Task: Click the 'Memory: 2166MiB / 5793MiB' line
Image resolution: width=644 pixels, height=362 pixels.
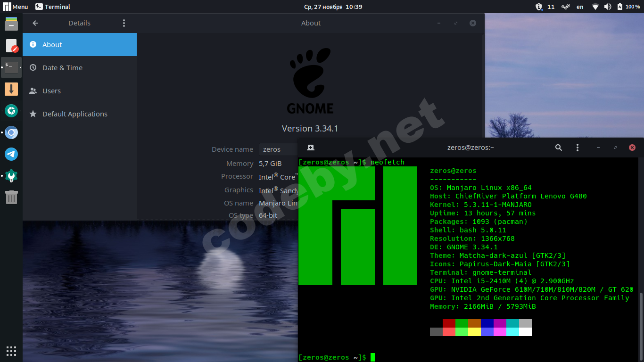Action: (x=483, y=306)
